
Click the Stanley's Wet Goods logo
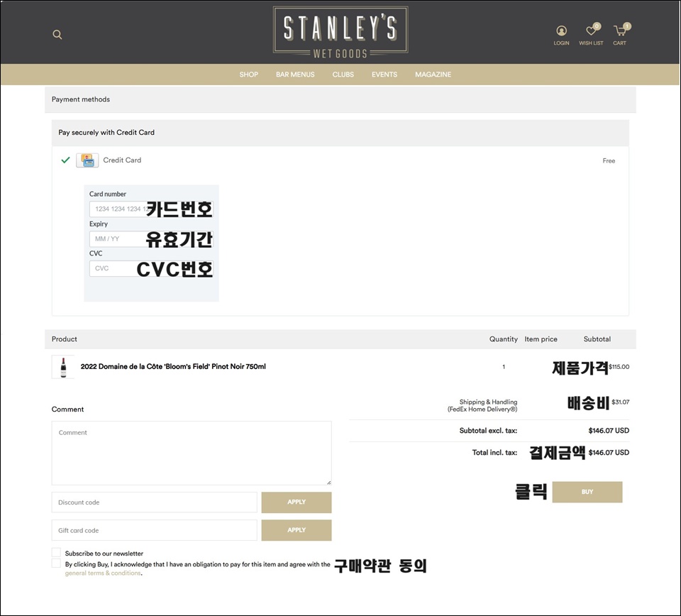(x=340, y=33)
